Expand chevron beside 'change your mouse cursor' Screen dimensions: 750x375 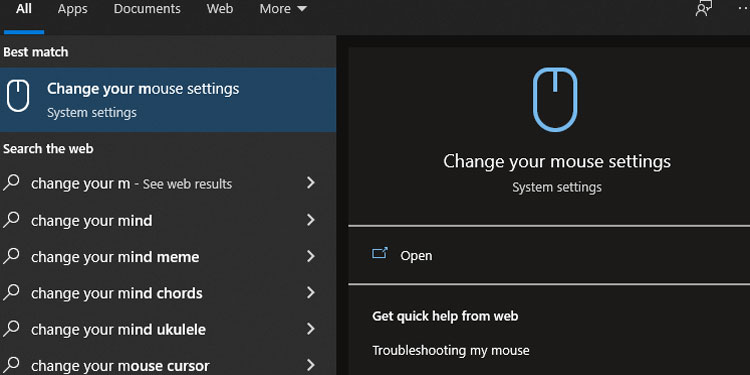coord(311,365)
